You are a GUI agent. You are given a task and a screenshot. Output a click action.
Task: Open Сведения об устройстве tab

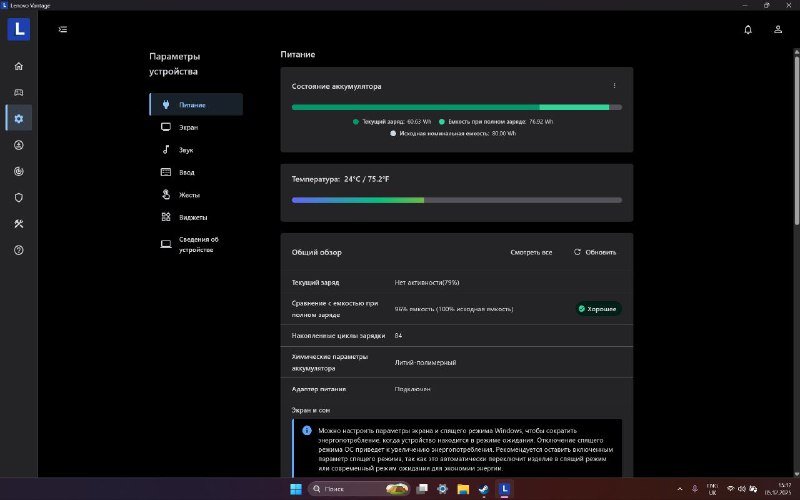(x=196, y=244)
